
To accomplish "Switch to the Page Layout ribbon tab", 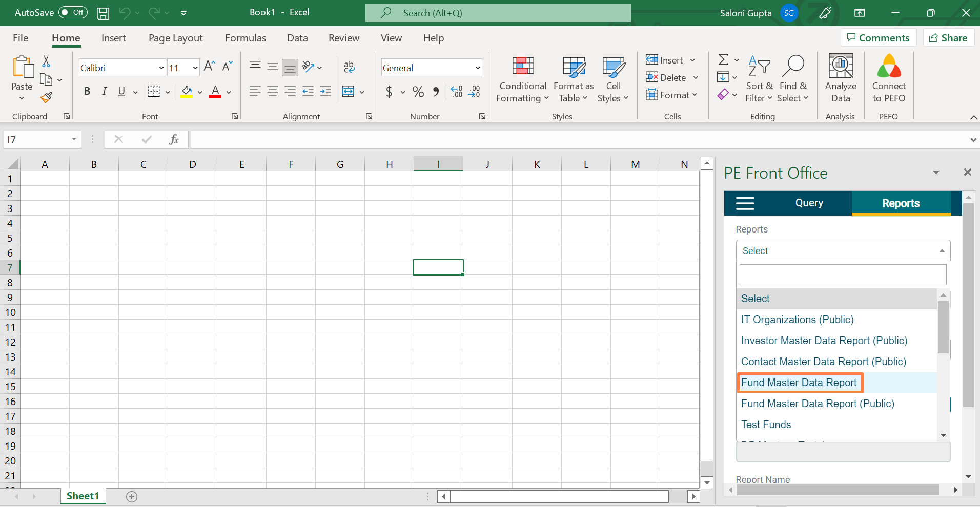I will [x=175, y=38].
